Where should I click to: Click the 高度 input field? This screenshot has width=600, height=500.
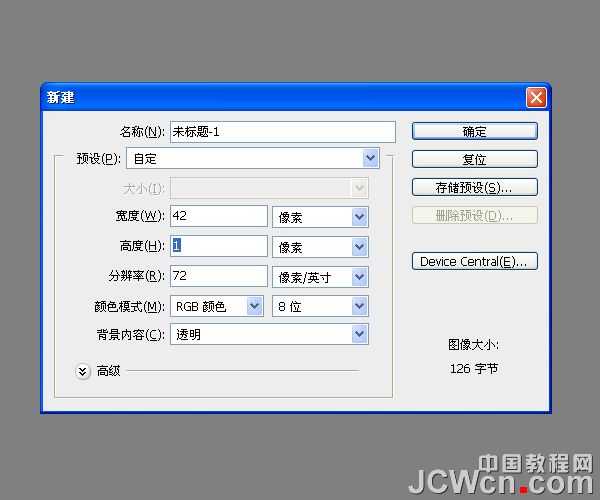click(x=218, y=246)
